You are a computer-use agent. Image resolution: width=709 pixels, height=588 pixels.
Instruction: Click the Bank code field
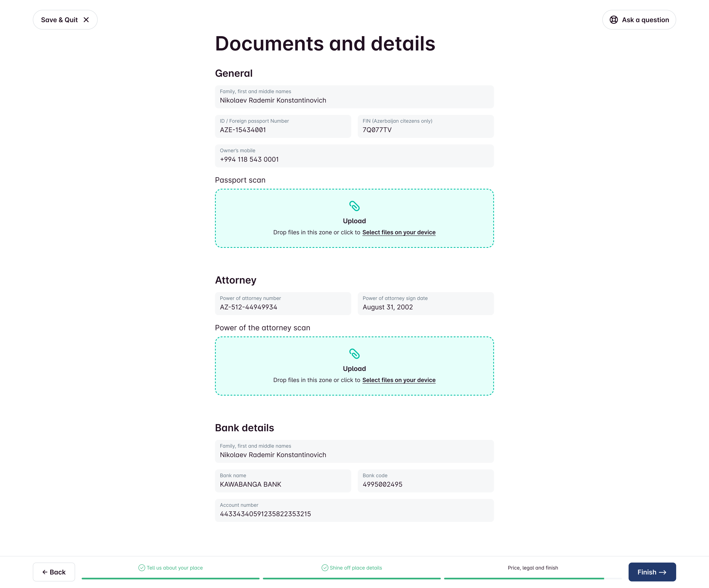[x=425, y=481]
